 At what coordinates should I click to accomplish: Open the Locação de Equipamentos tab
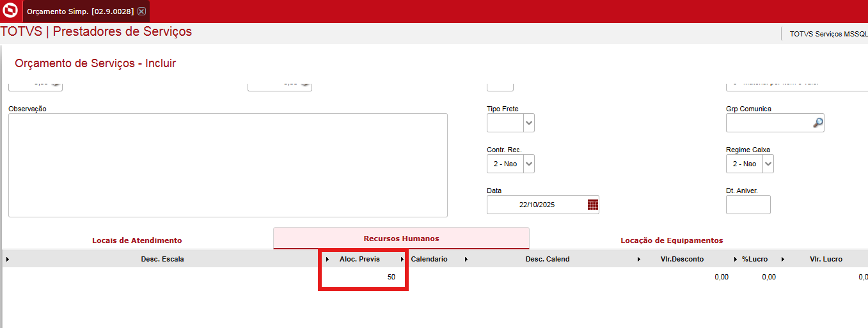672,240
